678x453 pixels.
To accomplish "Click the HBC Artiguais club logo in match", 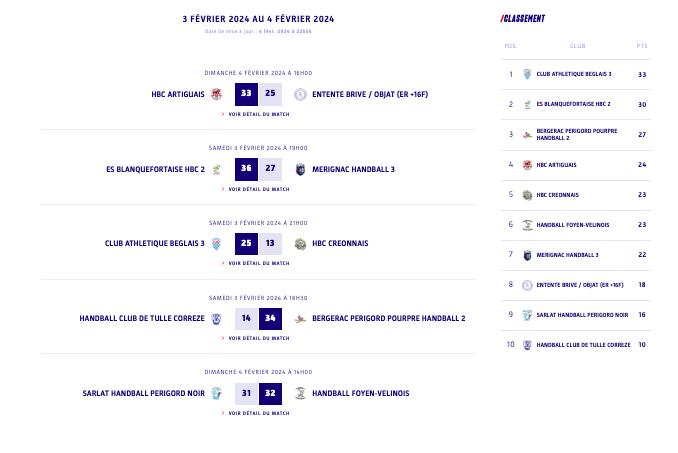I will tap(216, 94).
